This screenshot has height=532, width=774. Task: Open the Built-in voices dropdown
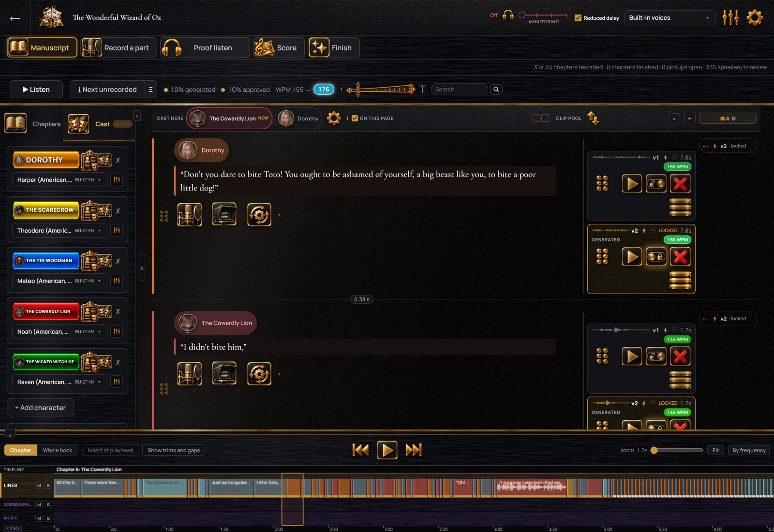coord(669,18)
